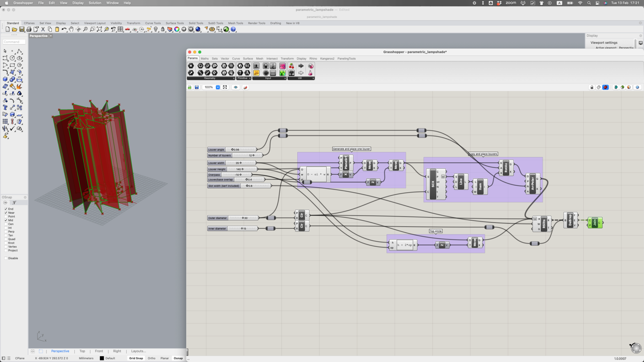Viewport: 644px width, 362px height.
Task: Select the arrow pointer tool in left sidebar
Action: [x=5, y=51]
